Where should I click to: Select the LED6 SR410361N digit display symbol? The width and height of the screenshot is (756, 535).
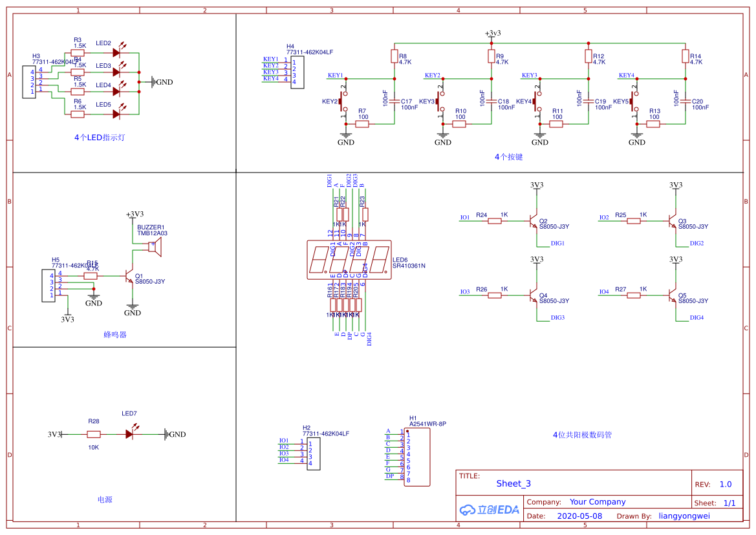click(349, 260)
